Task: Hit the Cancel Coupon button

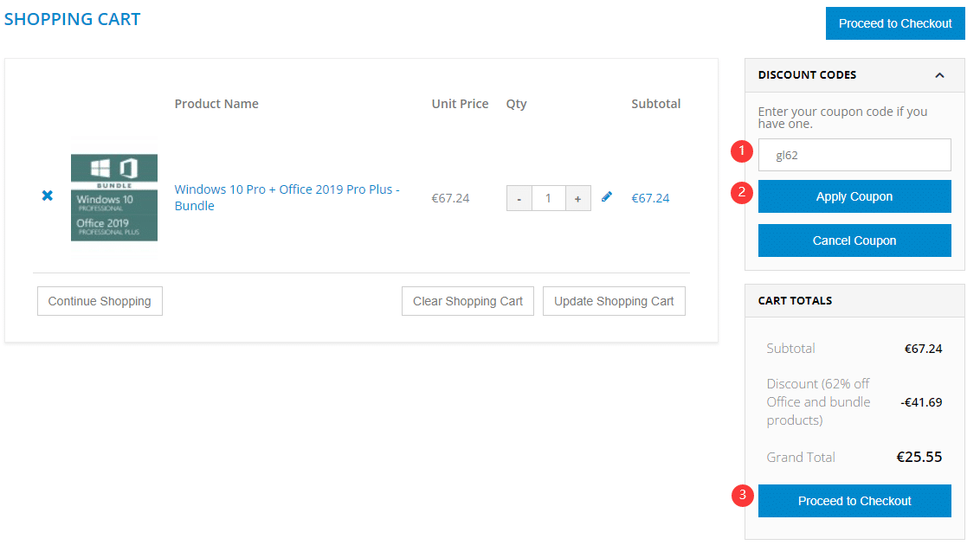Action: [854, 240]
